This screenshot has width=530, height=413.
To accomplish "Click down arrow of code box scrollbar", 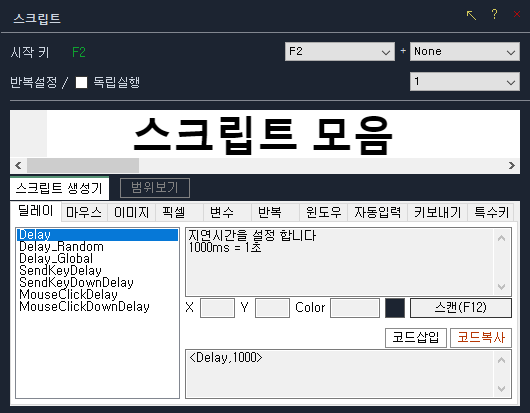I will pyautogui.click(x=502, y=389).
